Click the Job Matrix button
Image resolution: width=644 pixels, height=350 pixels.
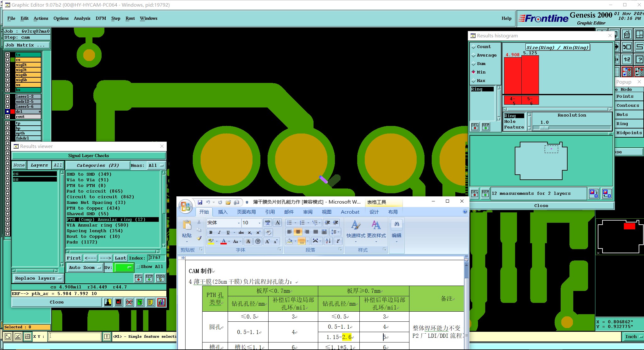(27, 45)
